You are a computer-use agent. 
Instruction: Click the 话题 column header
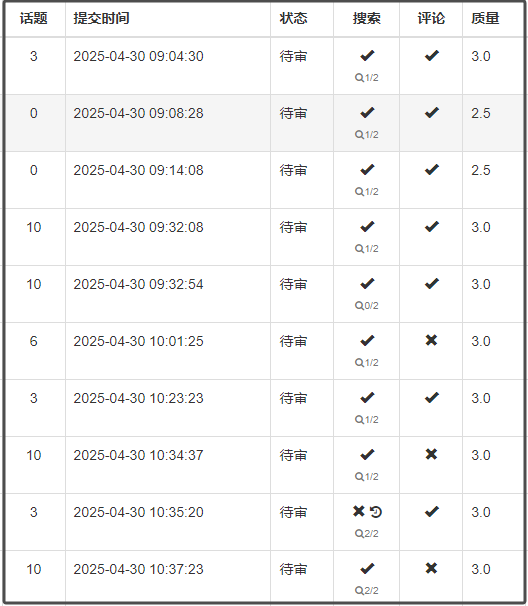point(34,18)
